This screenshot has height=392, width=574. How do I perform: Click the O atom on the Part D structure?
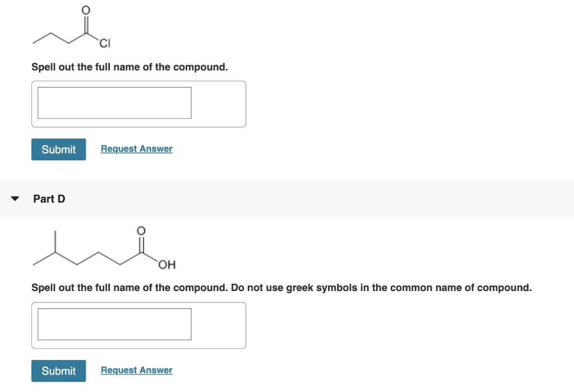point(141,230)
